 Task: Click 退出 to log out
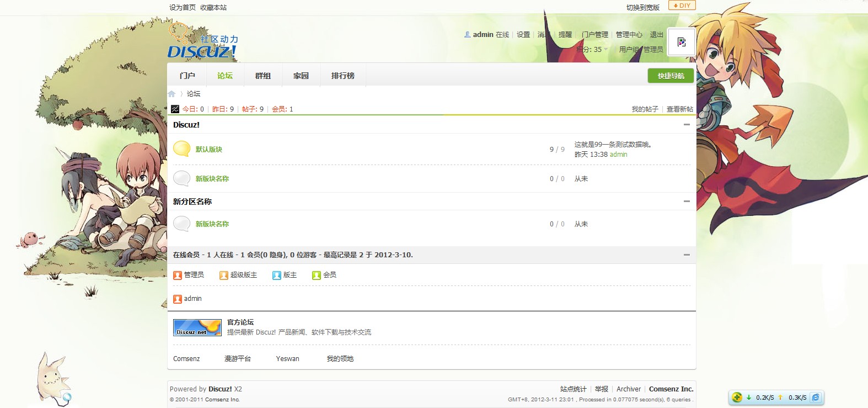(x=657, y=34)
